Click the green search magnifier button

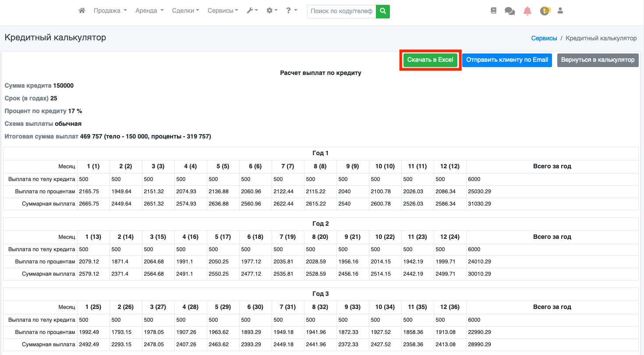click(x=383, y=11)
